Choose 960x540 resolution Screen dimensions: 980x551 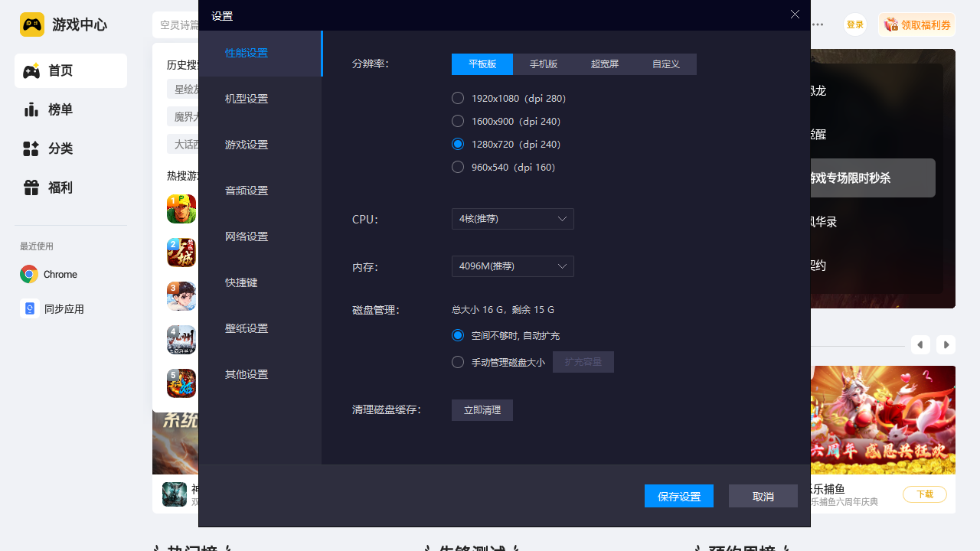tap(458, 167)
